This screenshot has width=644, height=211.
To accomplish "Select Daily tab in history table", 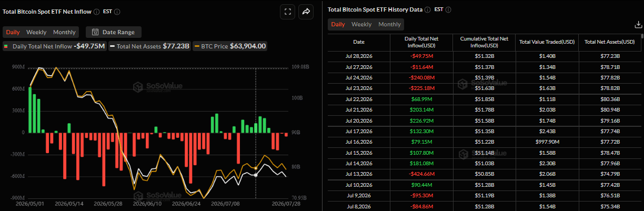I will click(338, 24).
